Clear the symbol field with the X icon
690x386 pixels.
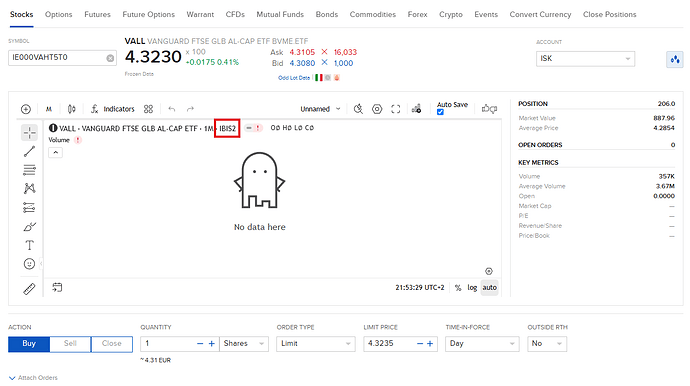(x=110, y=58)
